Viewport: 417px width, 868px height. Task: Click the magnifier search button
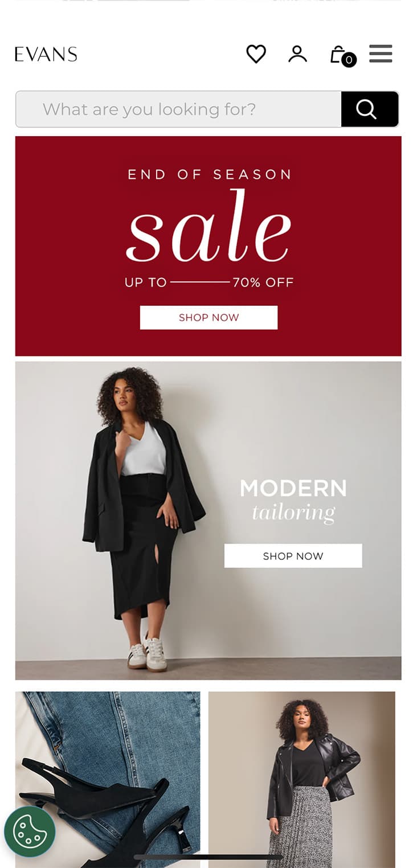369,109
